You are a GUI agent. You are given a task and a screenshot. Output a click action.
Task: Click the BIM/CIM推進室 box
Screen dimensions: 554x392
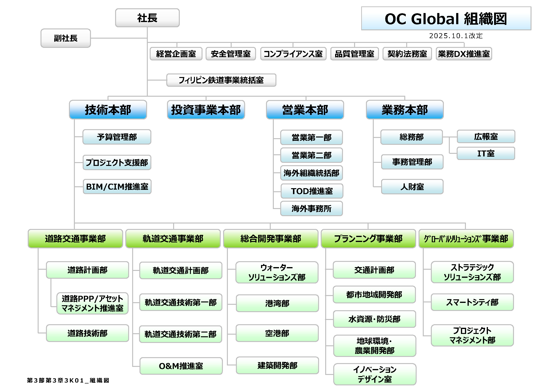tap(117, 186)
